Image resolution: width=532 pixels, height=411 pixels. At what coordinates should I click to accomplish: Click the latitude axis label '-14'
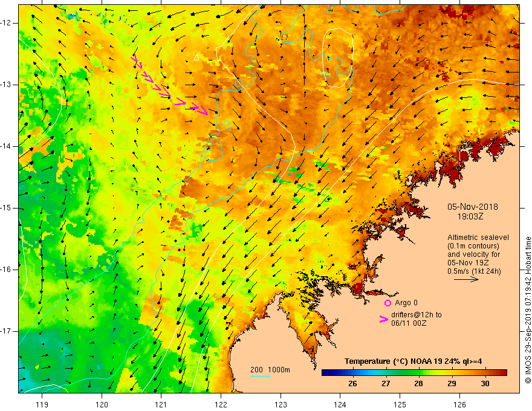[x=7, y=146]
